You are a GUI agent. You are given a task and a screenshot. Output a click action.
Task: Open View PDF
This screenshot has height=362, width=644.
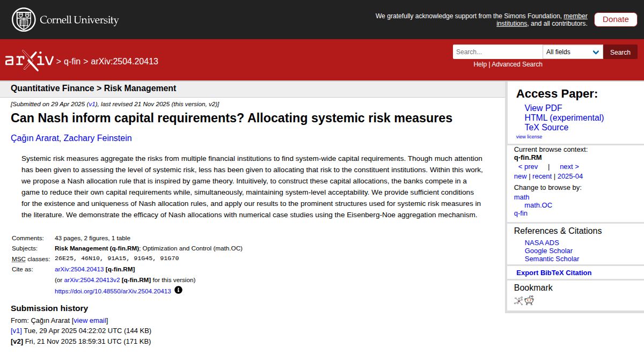point(543,108)
